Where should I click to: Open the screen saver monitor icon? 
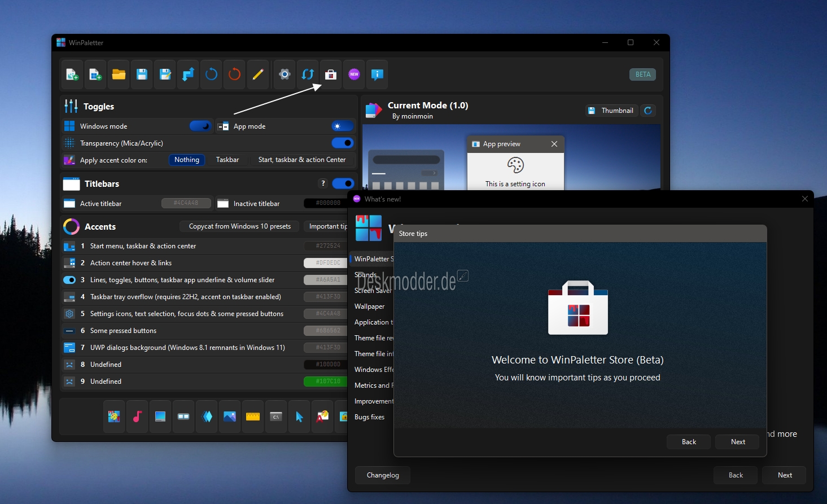pos(160,417)
